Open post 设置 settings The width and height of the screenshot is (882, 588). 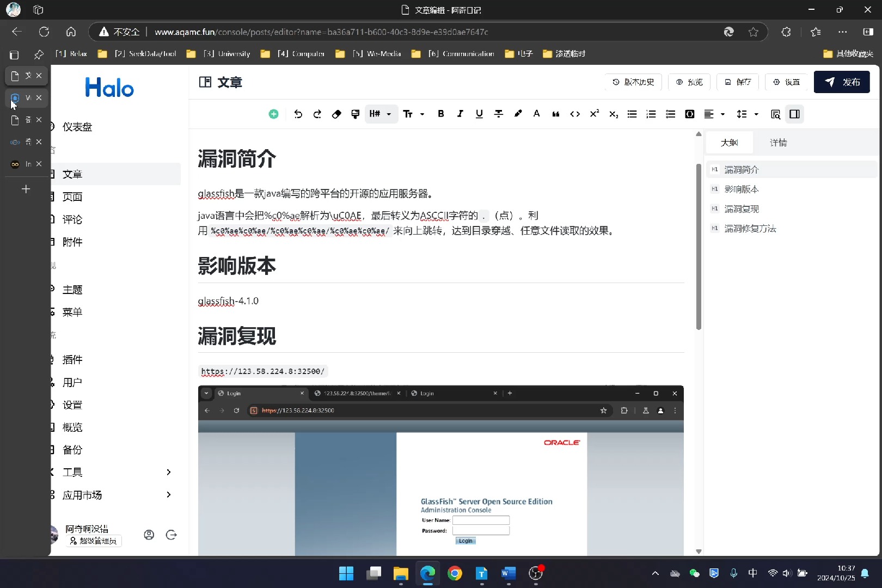click(x=787, y=82)
